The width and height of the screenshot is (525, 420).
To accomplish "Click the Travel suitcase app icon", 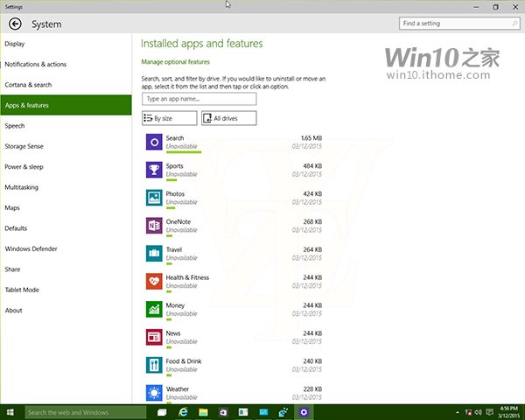I will [x=154, y=253].
